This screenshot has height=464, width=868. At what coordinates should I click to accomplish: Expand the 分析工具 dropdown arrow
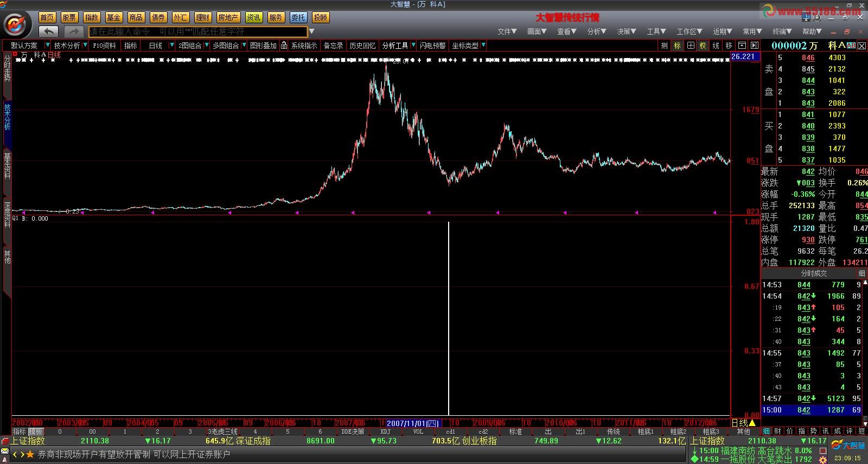(413, 46)
